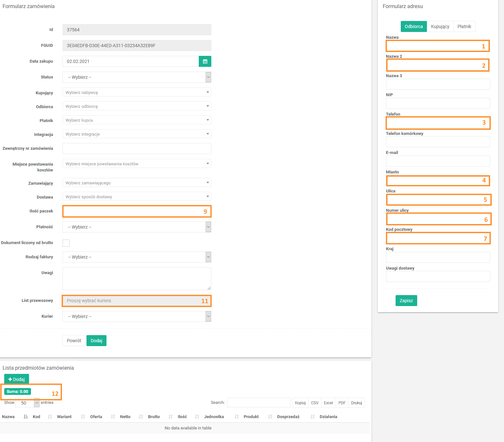
Task: Open the Status dropdown
Action: click(x=137, y=77)
